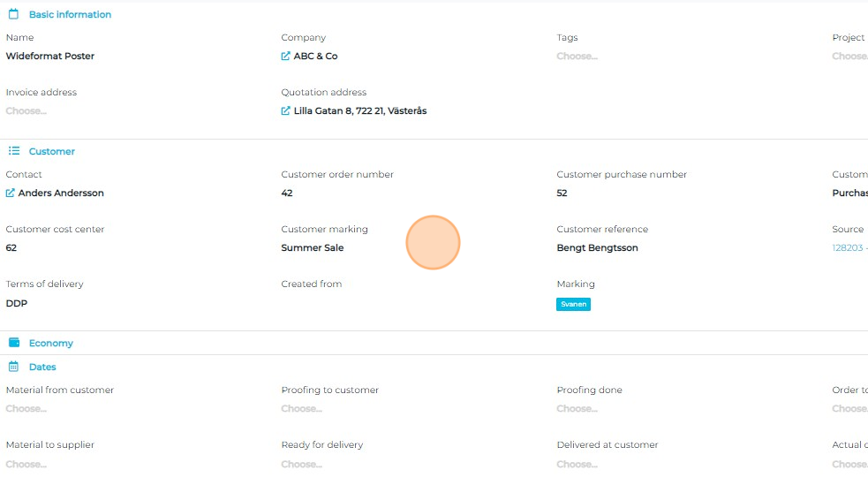Edit the Name field Wideformat Poster
The width and height of the screenshot is (868, 485).
(50, 57)
